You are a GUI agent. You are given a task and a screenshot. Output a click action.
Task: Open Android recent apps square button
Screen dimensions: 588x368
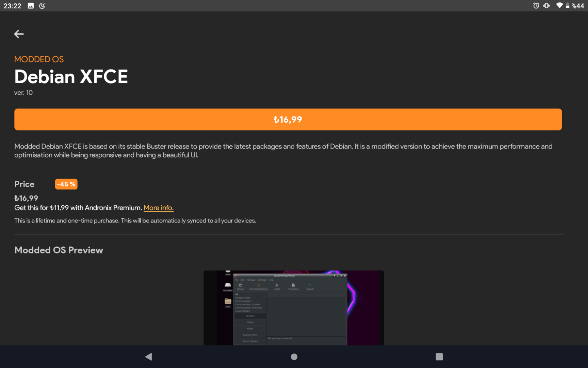[439, 357]
